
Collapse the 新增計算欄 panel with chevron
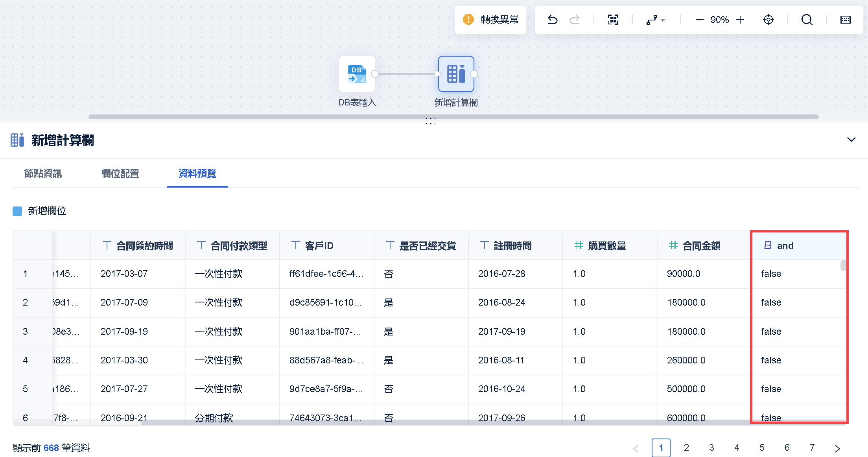click(851, 140)
